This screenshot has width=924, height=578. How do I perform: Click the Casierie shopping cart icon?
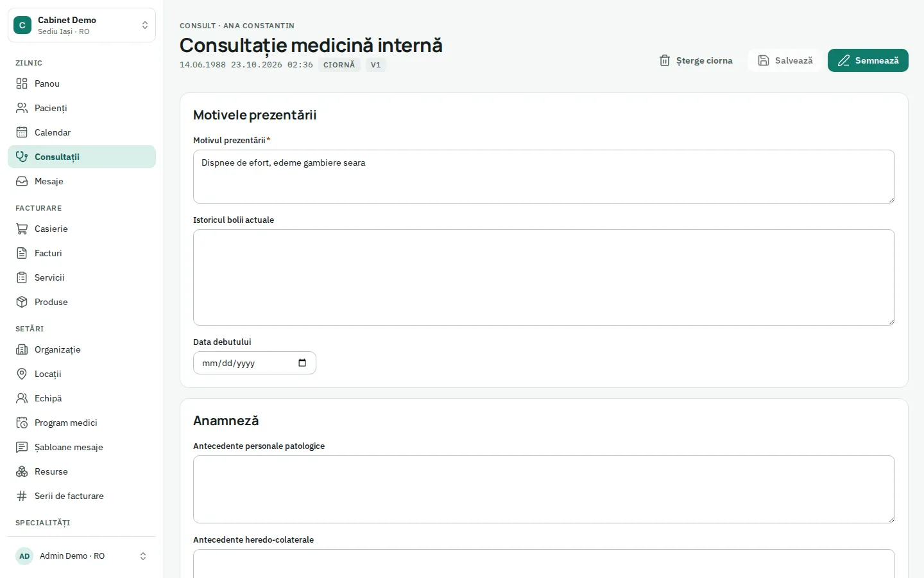click(22, 229)
